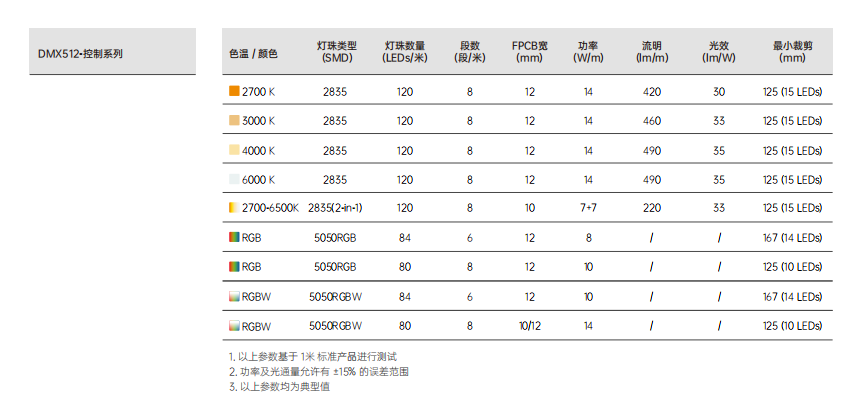Screen dimensions: 866x420
Task: Click the 7+7 power value cell
Action: click(588, 208)
